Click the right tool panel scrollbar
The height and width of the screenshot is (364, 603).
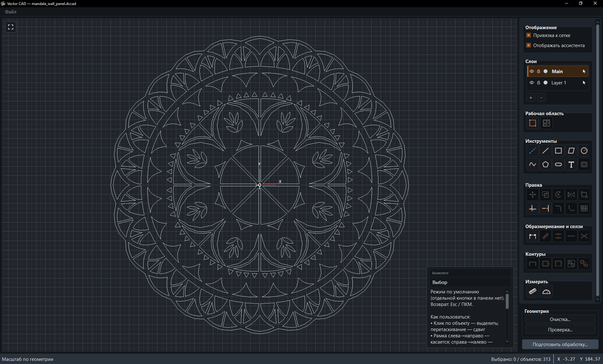pyautogui.click(x=598, y=160)
